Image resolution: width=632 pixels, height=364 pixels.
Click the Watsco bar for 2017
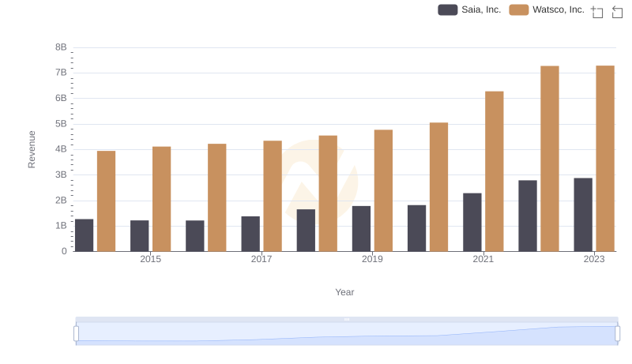pyautogui.click(x=273, y=196)
